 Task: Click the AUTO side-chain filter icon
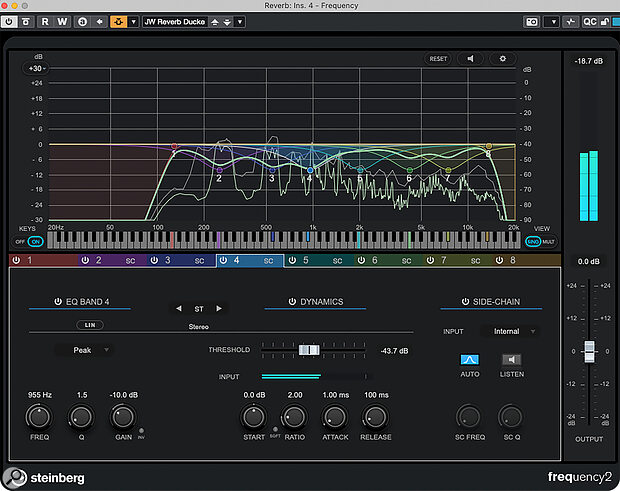point(470,359)
